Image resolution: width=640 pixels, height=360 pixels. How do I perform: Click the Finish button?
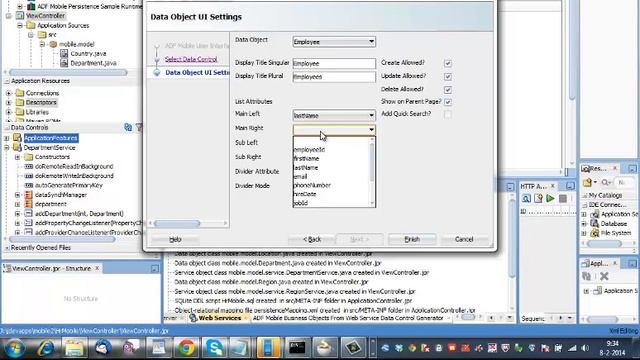(x=412, y=240)
